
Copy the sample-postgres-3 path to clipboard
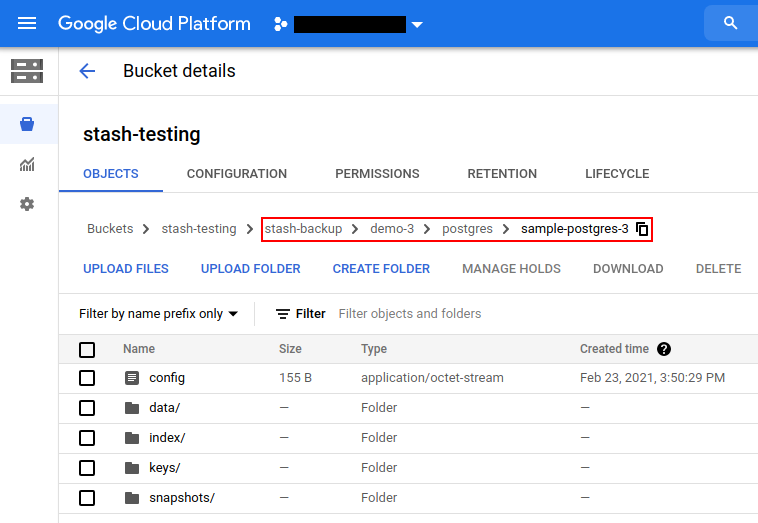click(x=643, y=229)
